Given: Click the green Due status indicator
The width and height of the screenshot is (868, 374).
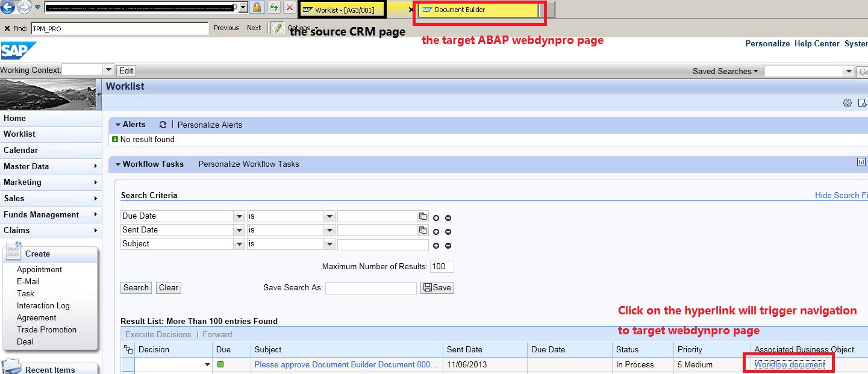Looking at the screenshot, I should pyautogui.click(x=220, y=364).
